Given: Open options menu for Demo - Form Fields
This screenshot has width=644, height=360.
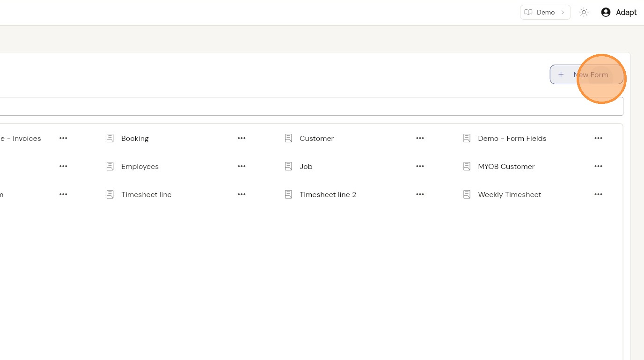Looking at the screenshot, I should click(598, 138).
